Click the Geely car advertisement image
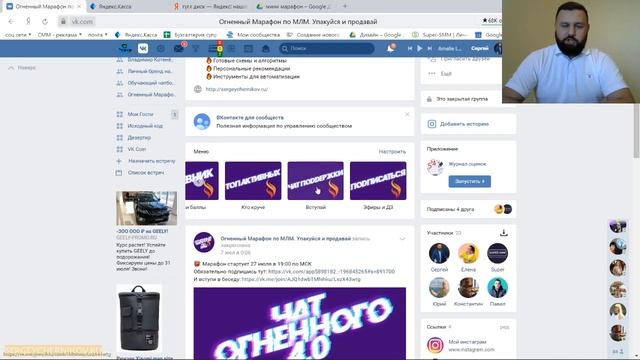This screenshot has width=640, height=360. pos(147,208)
